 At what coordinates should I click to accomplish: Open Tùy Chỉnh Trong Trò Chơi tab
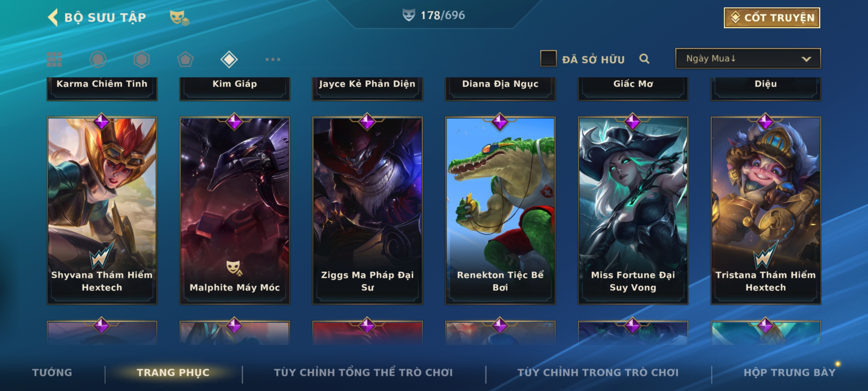click(598, 373)
